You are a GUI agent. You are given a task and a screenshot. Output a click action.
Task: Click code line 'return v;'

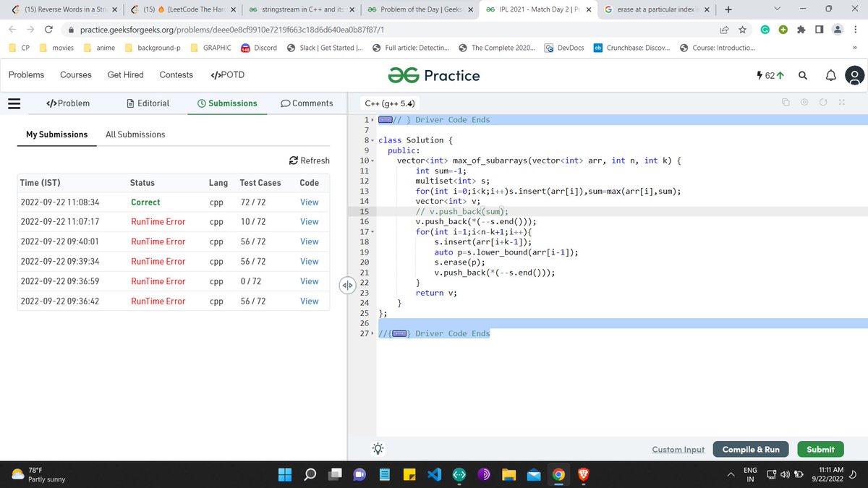click(436, 293)
